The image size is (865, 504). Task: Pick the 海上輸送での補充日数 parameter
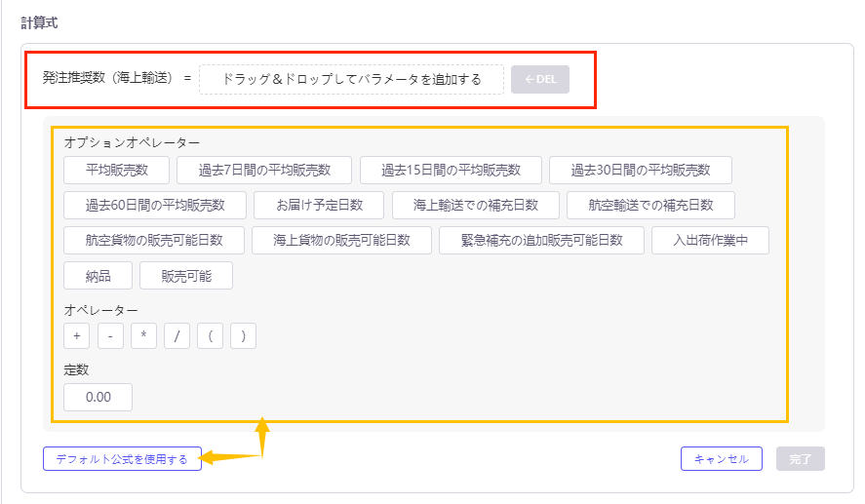[476, 205]
